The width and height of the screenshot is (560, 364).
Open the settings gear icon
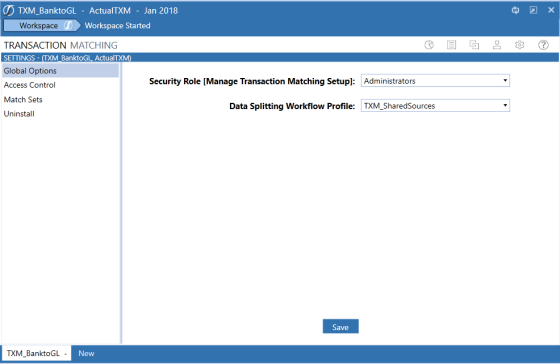click(519, 45)
